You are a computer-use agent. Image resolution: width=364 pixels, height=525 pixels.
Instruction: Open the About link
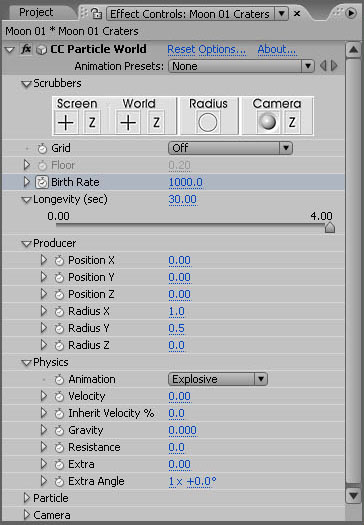(277, 50)
